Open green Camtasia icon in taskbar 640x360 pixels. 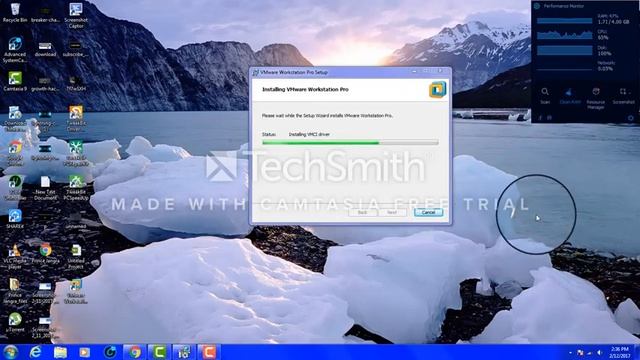159,352
